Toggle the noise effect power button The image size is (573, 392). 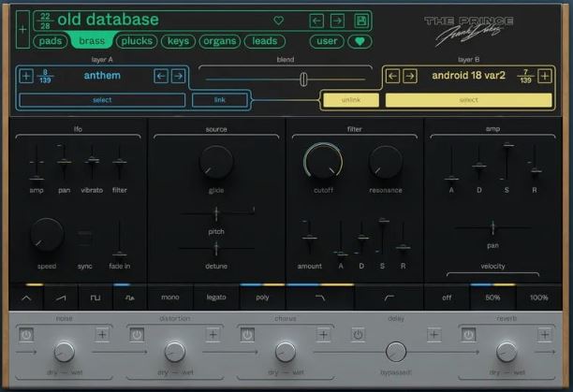pos(26,335)
